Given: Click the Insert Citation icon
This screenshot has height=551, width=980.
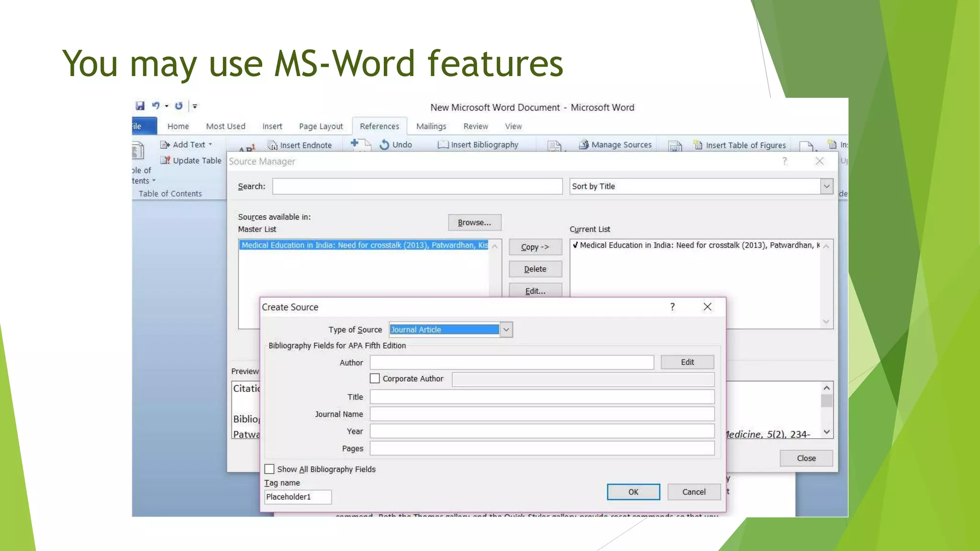Looking at the screenshot, I should [x=555, y=146].
